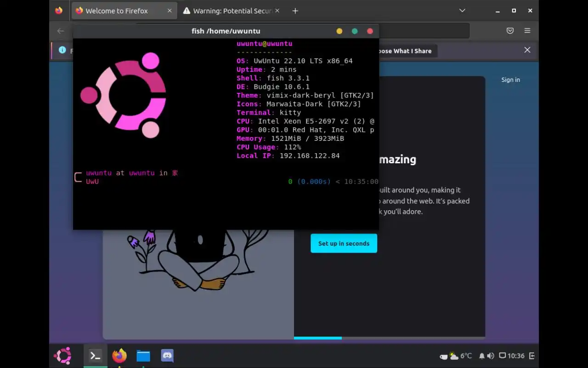Click the Firefox View icon in tab bar
The image size is (588, 368).
pos(59,11)
